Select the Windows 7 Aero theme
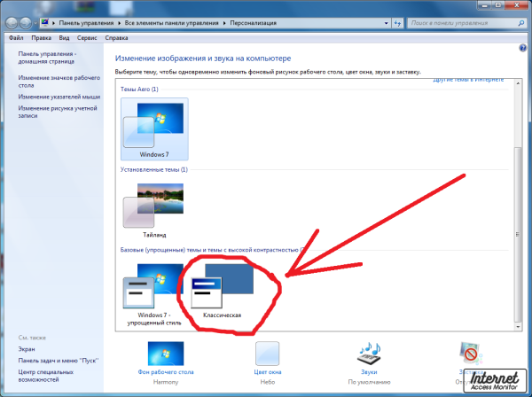This screenshot has height=397, width=532. click(x=154, y=128)
